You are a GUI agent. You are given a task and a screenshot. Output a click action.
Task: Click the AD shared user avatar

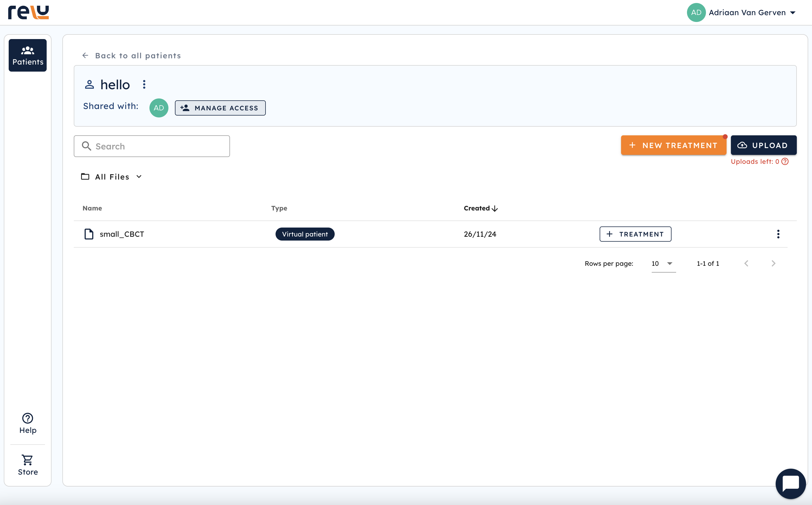[159, 108]
